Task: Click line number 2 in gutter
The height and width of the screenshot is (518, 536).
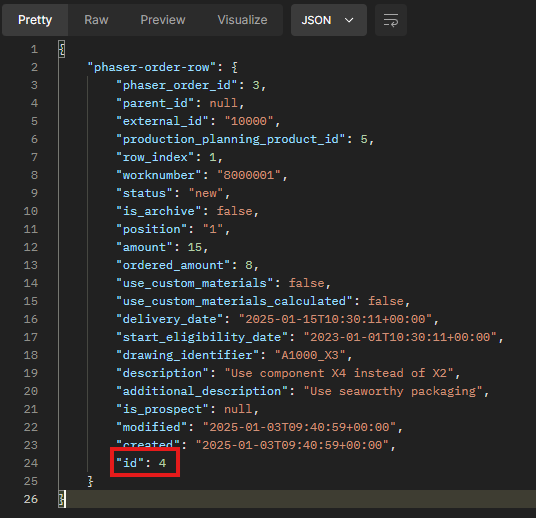Action: pyautogui.click(x=34, y=67)
